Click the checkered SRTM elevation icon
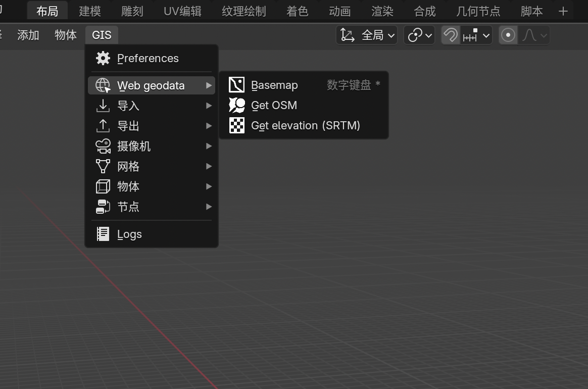Image resolution: width=588 pixels, height=389 pixels. [236, 125]
